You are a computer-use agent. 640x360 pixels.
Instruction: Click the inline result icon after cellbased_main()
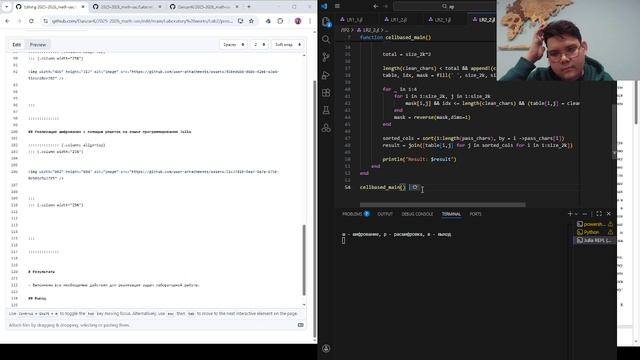pyautogui.click(x=414, y=187)
